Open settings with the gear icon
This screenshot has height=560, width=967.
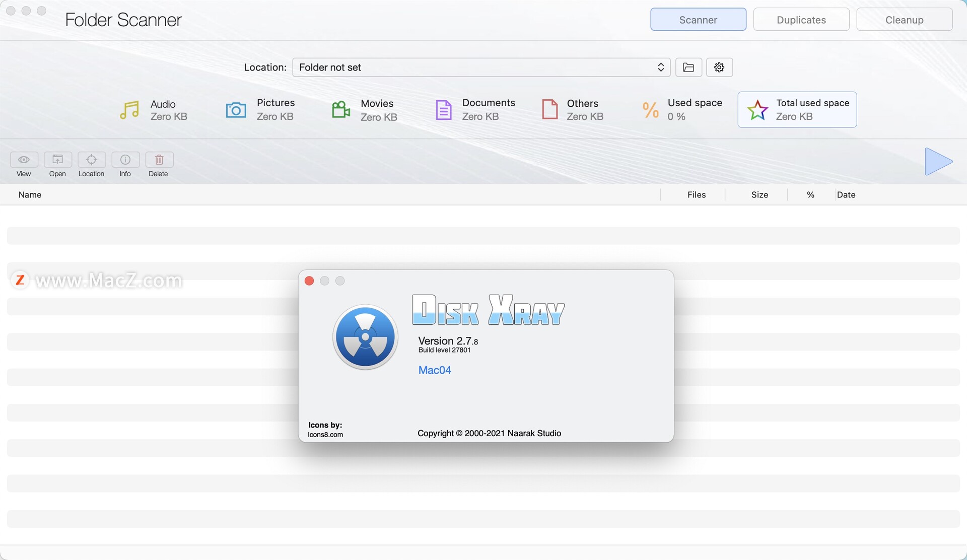point(719,67)
